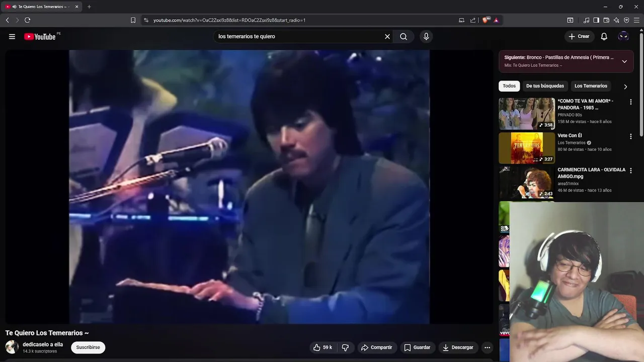
Task: Click the 14.3 k suscriptores text
Action: pos(40,351)
